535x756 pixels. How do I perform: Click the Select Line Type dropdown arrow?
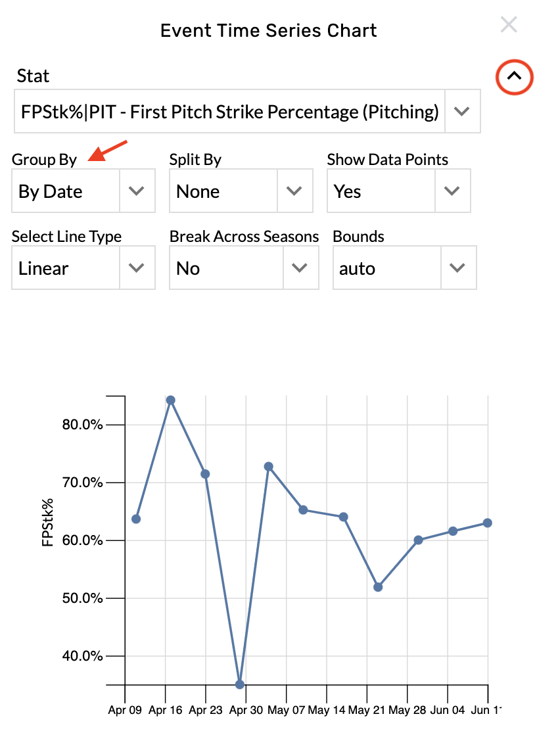click(136, 268)
